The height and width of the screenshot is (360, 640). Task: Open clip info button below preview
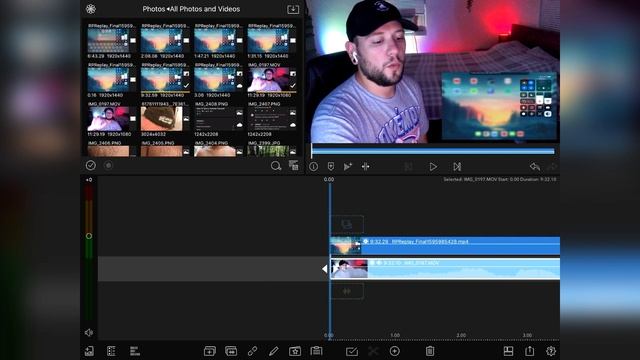click(x=313, y=167)
